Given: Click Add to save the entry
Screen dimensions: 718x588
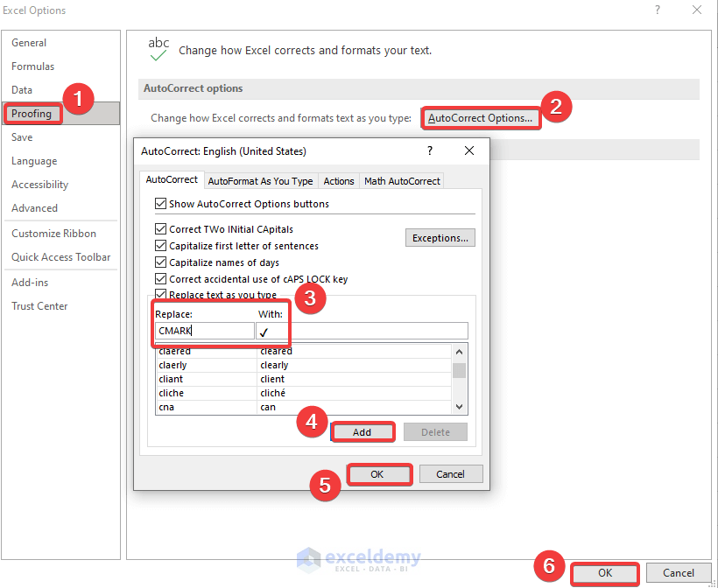Looking at the screenshot, I should 362,432.
